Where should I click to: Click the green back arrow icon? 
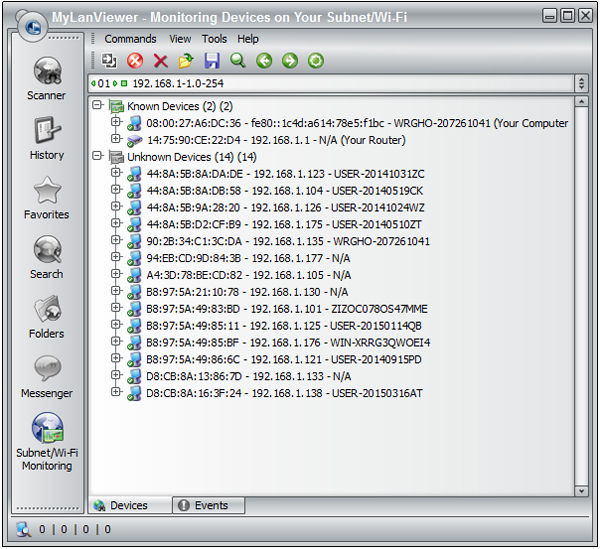click(x=264, y=61)
